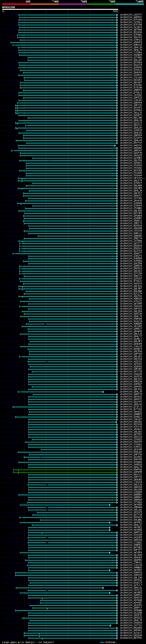Select hit label UniRef100_Q93XP0
The width and height of the screenshot is (146, 644).
(131, 605)
